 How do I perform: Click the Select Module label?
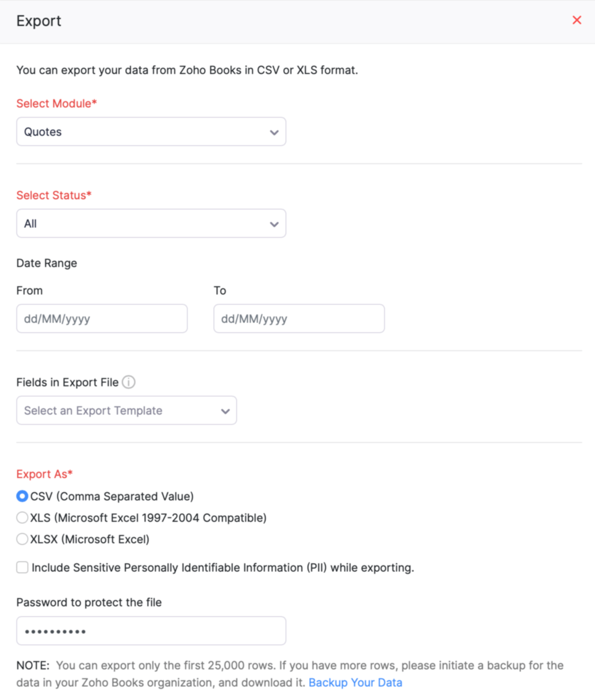point(56,103)
